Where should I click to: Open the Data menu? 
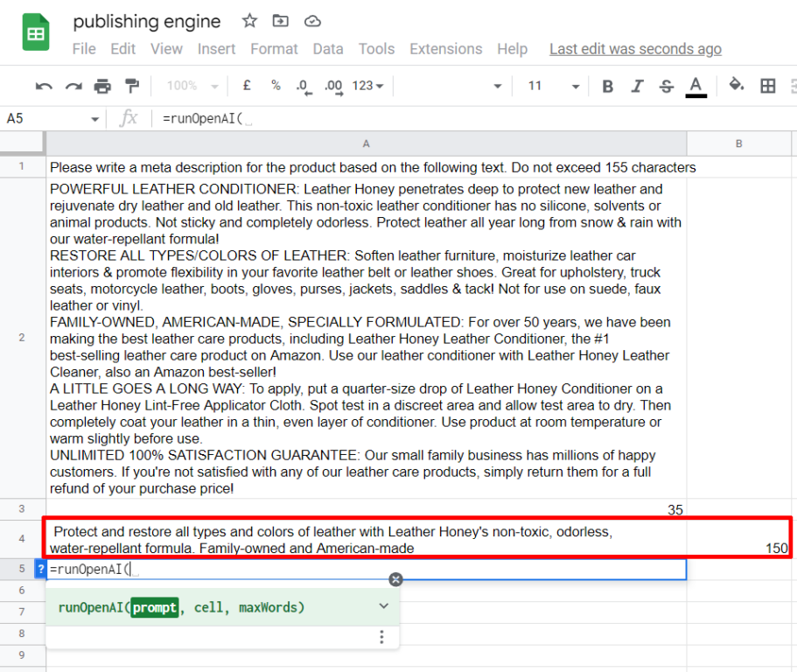point(328,49)
